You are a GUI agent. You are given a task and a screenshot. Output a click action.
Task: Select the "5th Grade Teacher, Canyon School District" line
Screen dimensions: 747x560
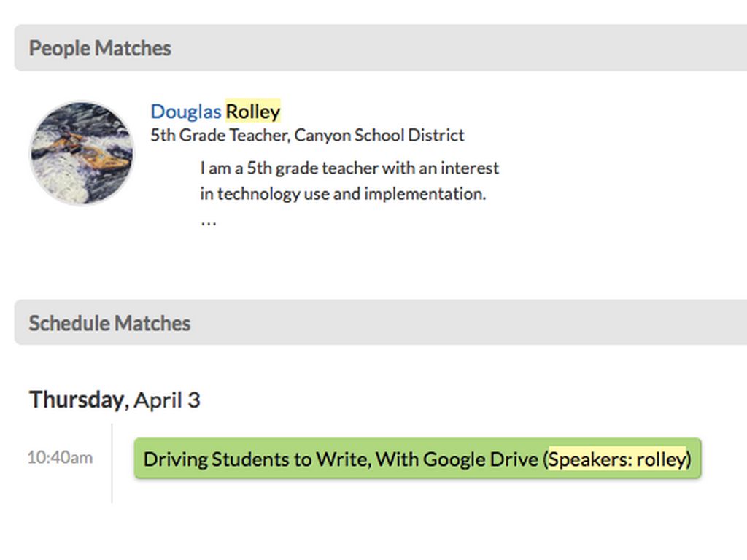pyautogui.click(x=307, y=135)
